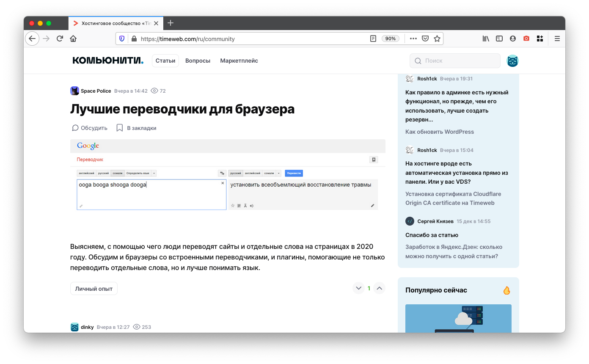Screen dimensions: 589x364
Task: Open Firefox library icon
Action: coord(486,39)
